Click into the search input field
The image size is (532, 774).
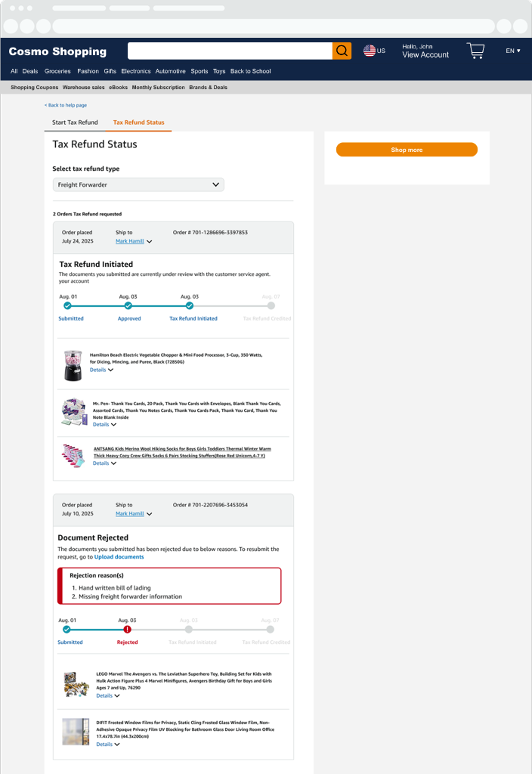coord(230,51)
